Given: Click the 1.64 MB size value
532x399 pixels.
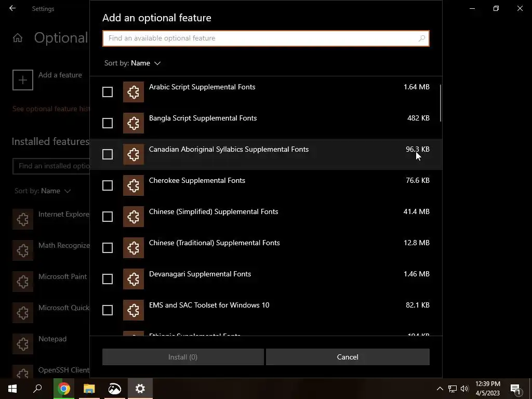Looking at the screenshot, I should [x=416, y=87].
